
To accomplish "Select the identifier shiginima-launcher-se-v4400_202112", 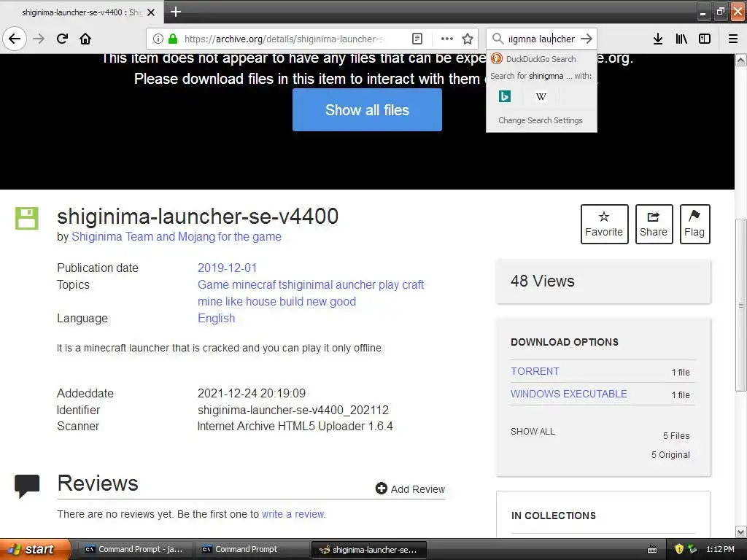I will [x=293, y=410].
